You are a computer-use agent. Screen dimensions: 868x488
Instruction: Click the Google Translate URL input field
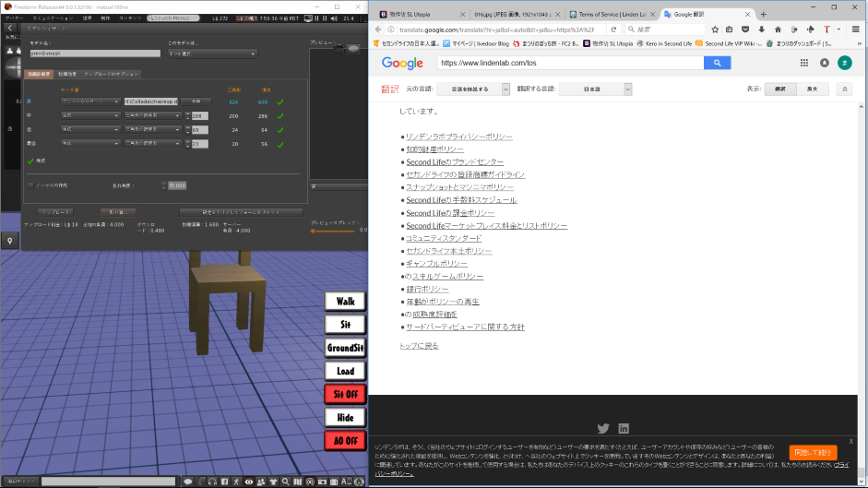[x=570, y=63]
